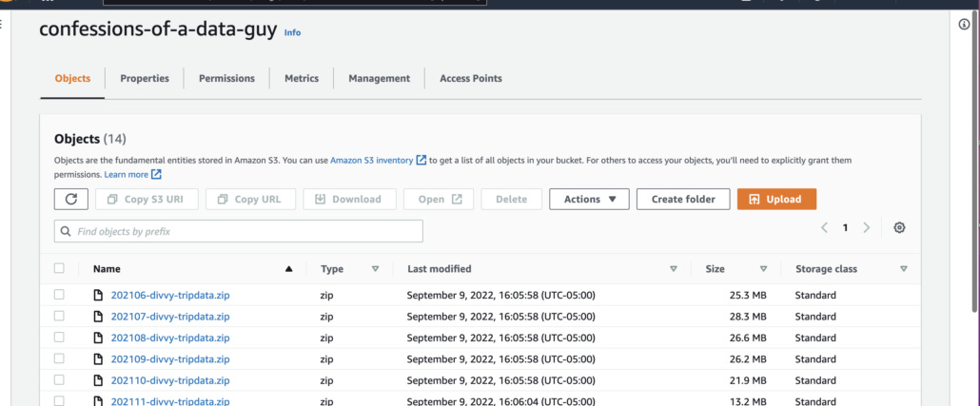
Task: Switch to the Objects tab
Action: (72, 79)
